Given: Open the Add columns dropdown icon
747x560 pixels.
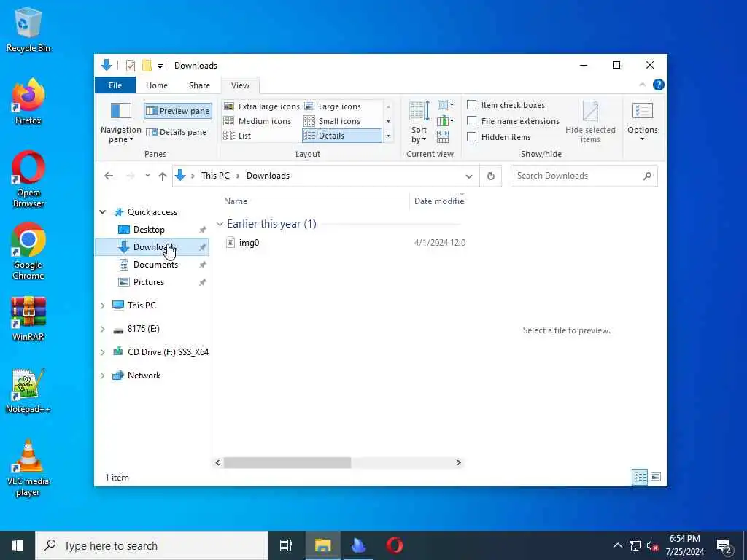Looking at the screenshot, I should (446, 121).
